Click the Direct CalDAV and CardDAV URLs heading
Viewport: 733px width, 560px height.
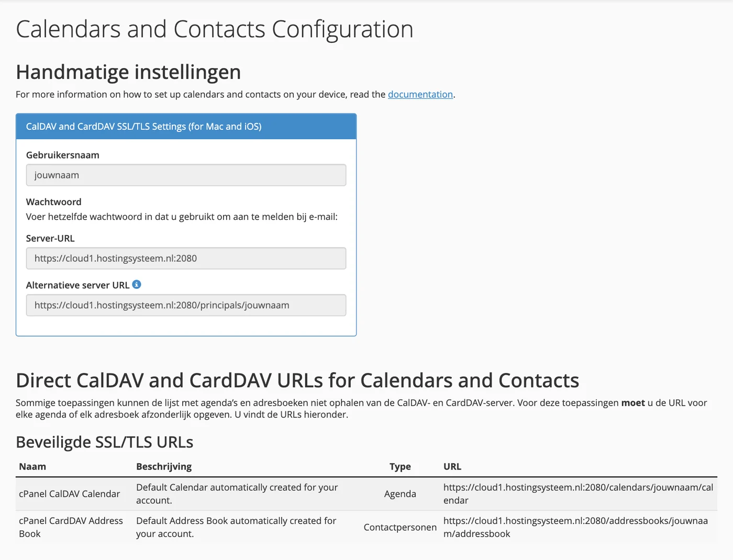pyautogui.click(x=297, y=380)
